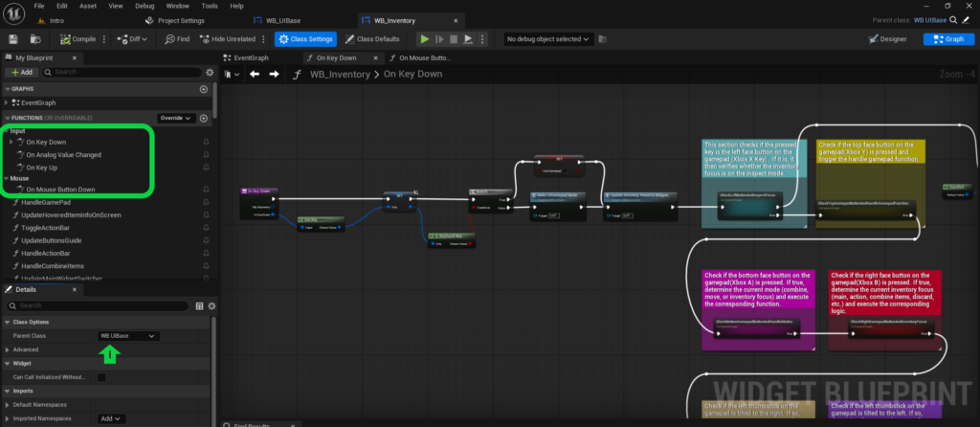Screen dimensions: 980x427
Task: Toggle Hide Unrelated nodes
Action: point(228,38)
